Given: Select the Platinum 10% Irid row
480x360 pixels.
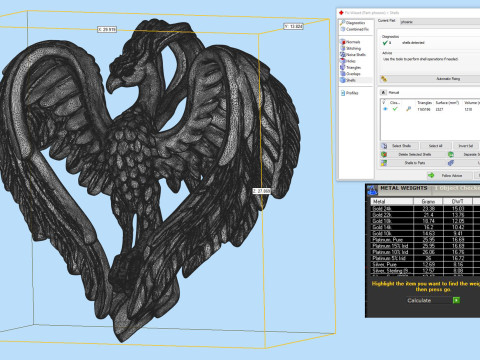Looking at the screenshot, I should [425, 252].
